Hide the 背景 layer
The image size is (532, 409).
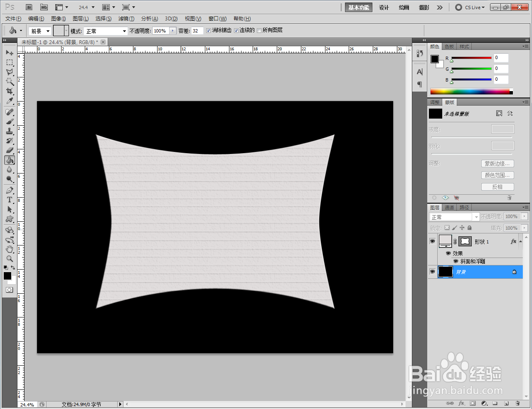[432, 272]
